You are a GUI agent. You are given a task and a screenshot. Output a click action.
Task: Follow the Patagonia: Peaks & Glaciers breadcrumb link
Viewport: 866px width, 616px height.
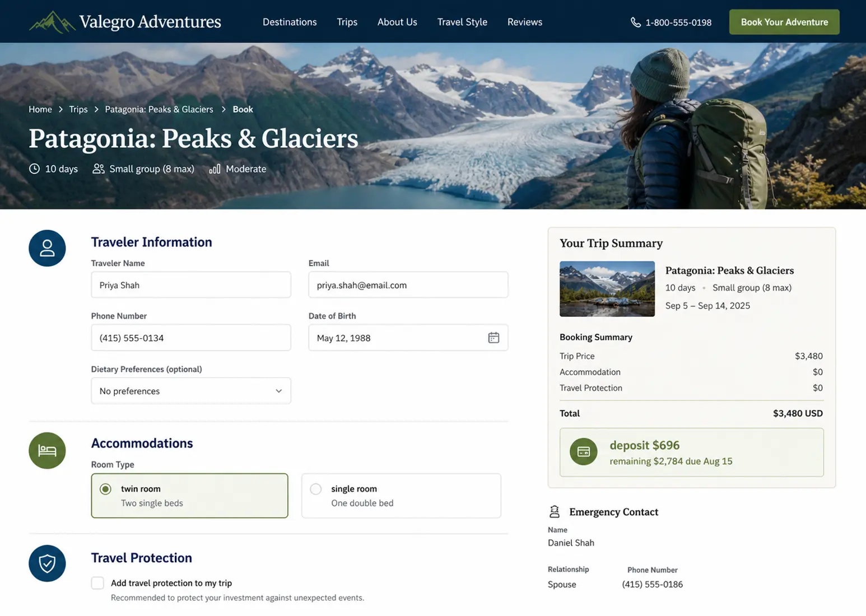point(159,109)
